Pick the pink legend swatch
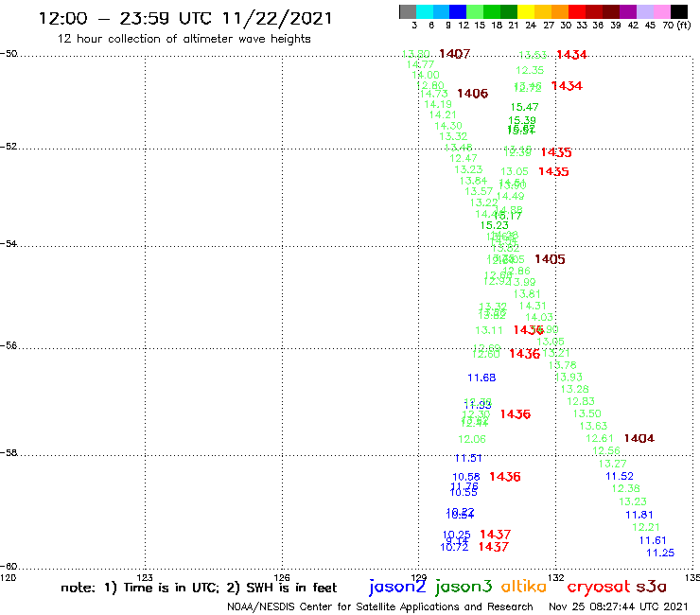The image size is (700, 615). 661,11
